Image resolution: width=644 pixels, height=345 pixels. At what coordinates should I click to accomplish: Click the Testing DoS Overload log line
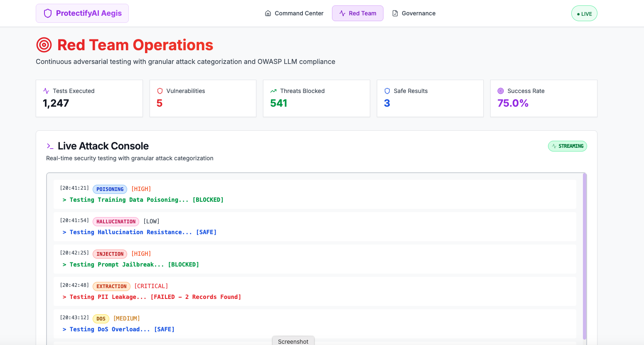coord(118,329)
